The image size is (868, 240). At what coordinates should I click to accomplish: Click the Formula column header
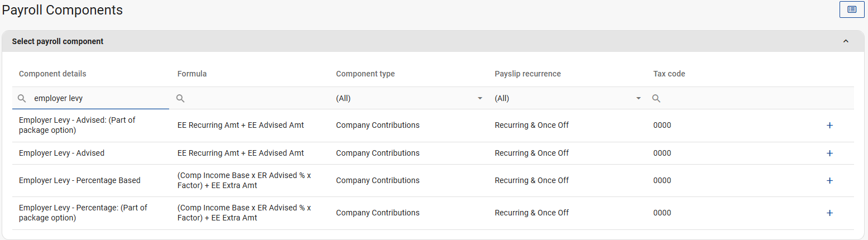[192, 74]
